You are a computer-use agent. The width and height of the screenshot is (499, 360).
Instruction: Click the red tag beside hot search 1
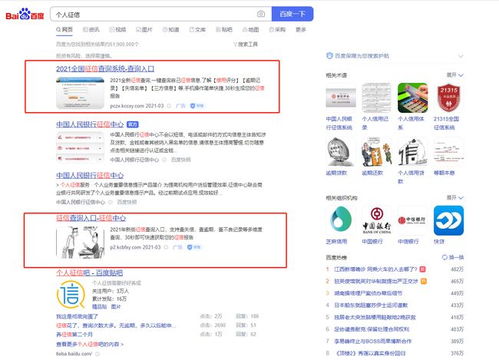tap(422, 269)
